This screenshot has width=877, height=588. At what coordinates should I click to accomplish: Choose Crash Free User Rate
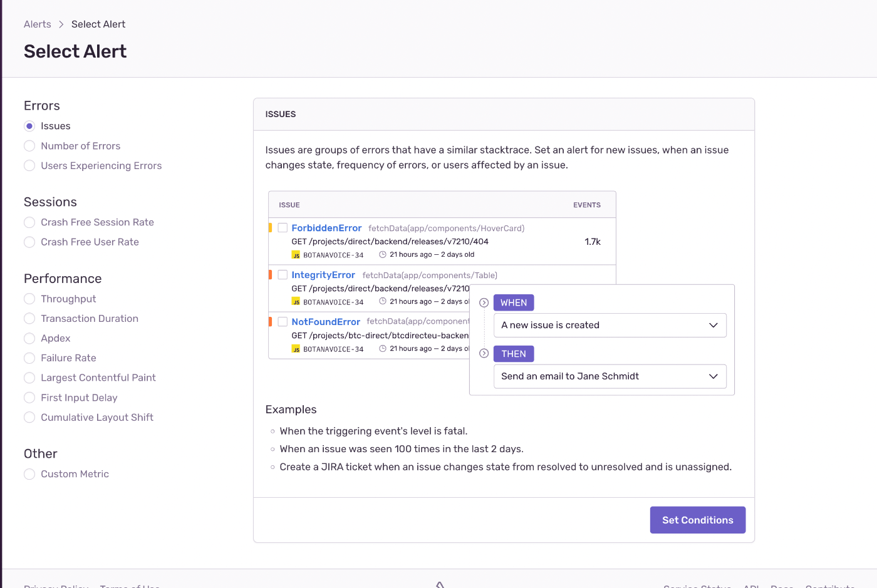[x=29, y=242]
